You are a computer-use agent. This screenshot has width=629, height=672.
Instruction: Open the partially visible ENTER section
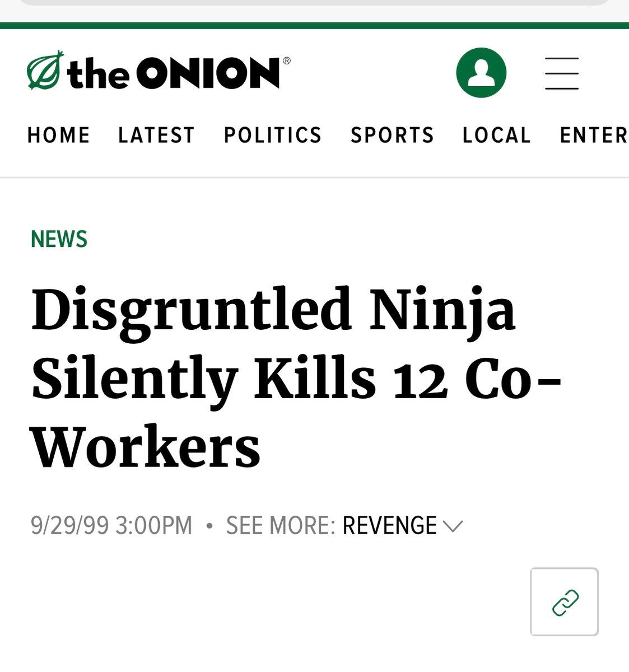pyautogui.click(x=594, y=136)
